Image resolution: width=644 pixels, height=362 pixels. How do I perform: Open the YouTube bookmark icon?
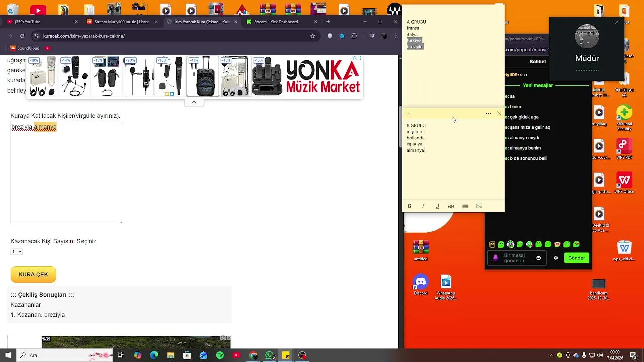(x=48, y=48)
